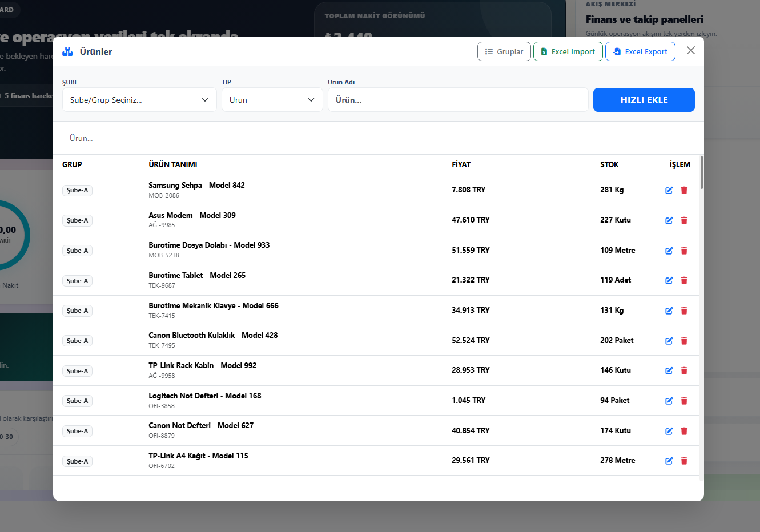
Task: Click the product code OFI-6702
Action: [162, 466]
